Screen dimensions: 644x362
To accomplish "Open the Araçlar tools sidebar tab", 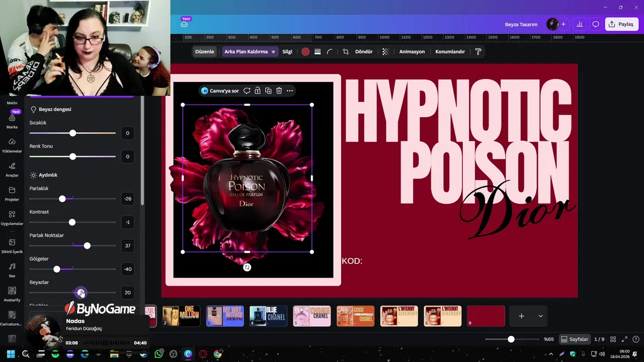I will tap(12, 169).
